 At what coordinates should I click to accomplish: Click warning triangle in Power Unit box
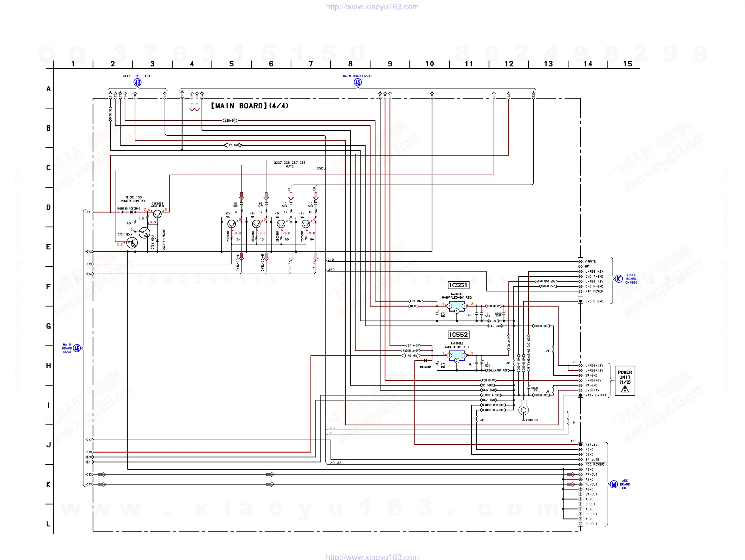(625, 389)
